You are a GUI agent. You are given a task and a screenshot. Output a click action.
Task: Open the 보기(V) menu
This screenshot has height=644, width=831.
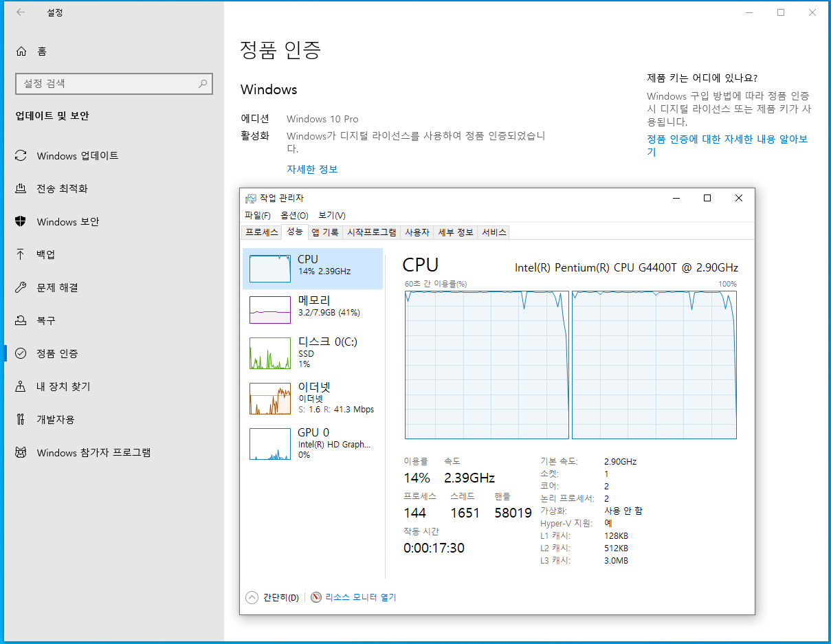(x=332, y=215)
